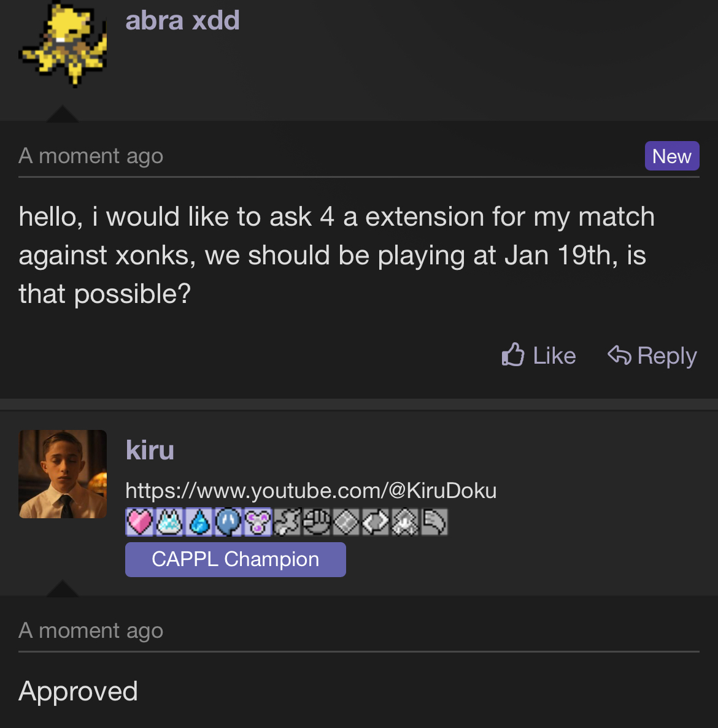
Task: Click the gray splash badge
Action: 287,523
